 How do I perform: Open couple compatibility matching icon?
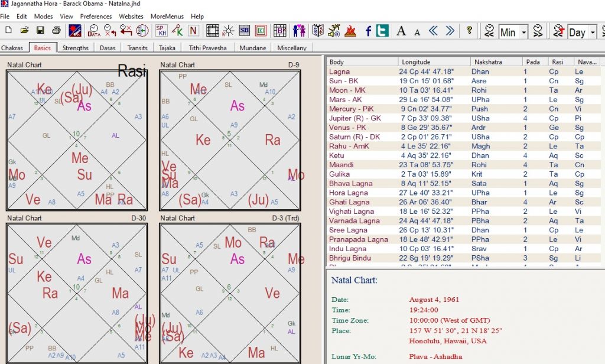point(299,31)
